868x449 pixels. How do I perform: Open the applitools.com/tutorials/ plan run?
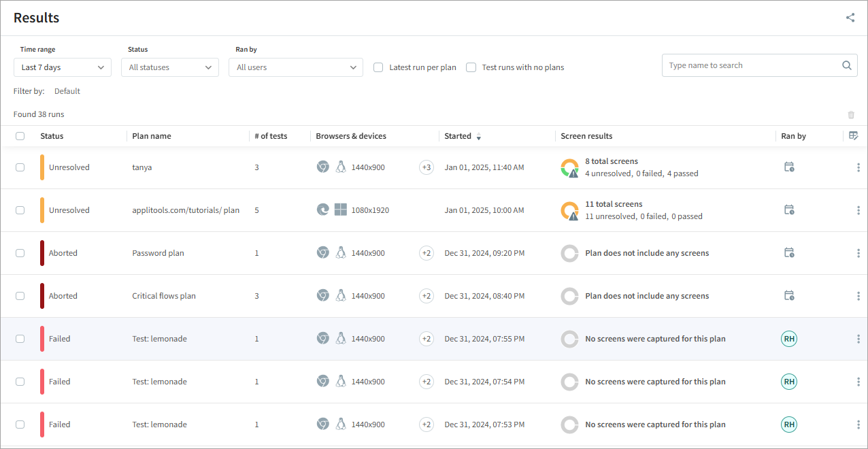click(186, 210)
